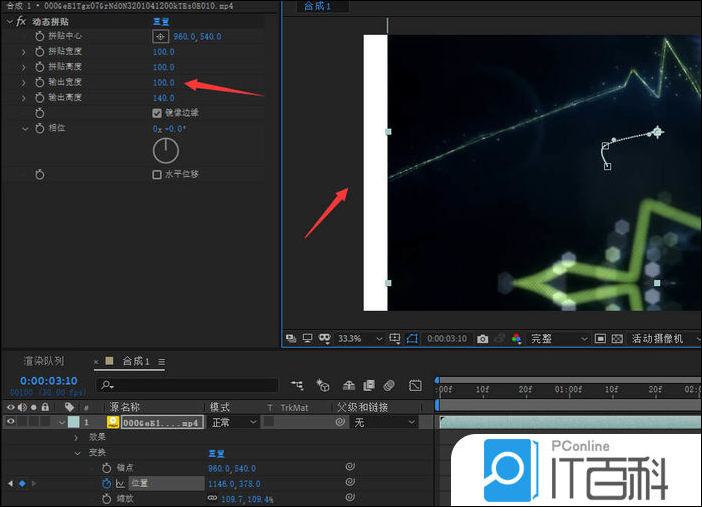
Task: Click the 位置 stopwatch in timeline
Action: pyautogui.click(x=106, y=483)
